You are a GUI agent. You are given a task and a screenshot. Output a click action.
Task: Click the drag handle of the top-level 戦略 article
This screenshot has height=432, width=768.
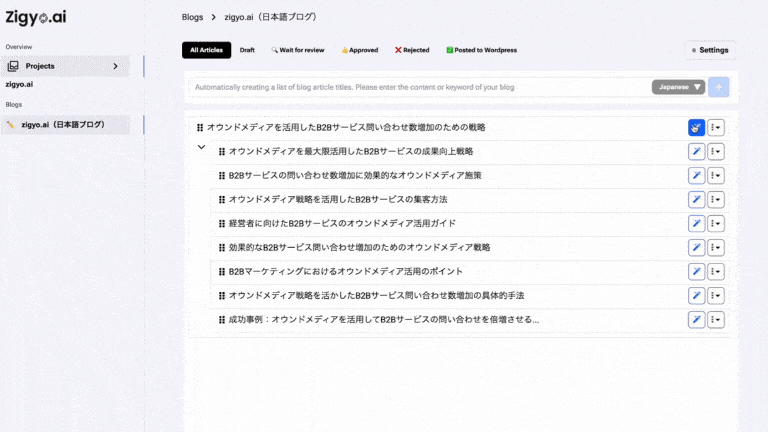tap(200, 128)
